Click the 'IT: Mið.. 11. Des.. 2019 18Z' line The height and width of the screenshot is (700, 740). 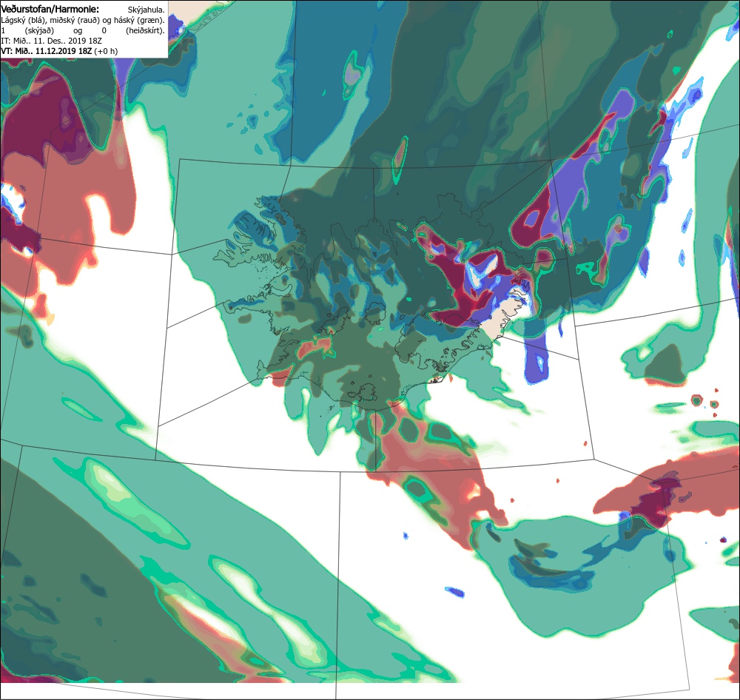tap(51, 41)
